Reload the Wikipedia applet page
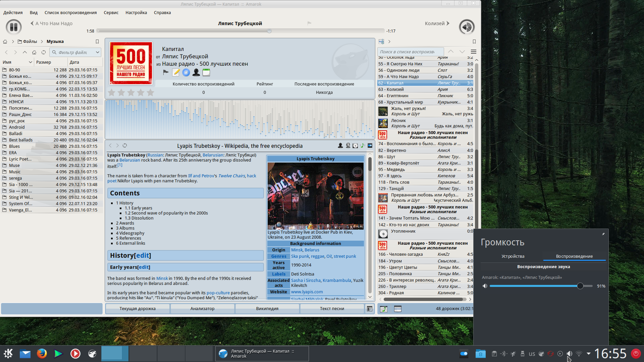Viewport: 644px width, 362px height. pyautogui.click(x=125, y=145)
